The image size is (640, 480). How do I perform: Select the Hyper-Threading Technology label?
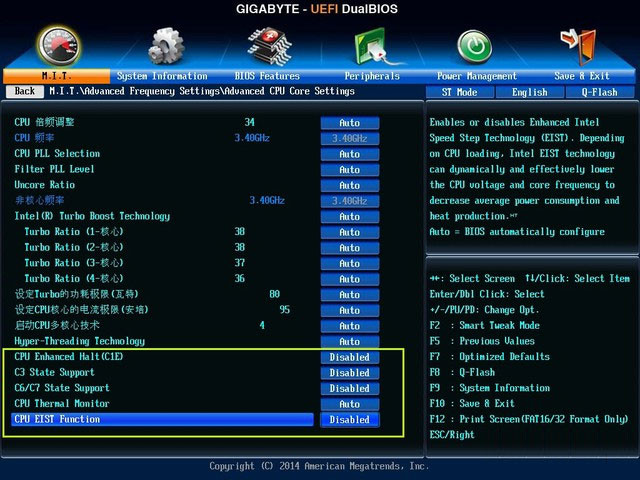pos(80,341)
